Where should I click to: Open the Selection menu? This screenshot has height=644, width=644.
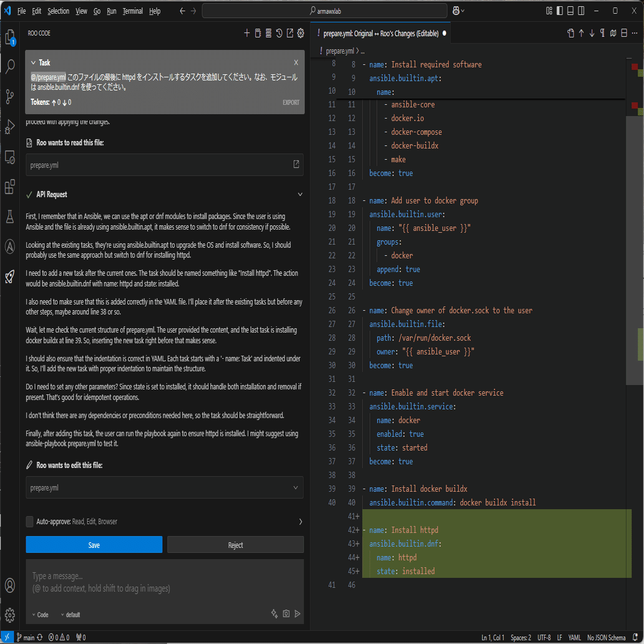(x=58, y=11)
